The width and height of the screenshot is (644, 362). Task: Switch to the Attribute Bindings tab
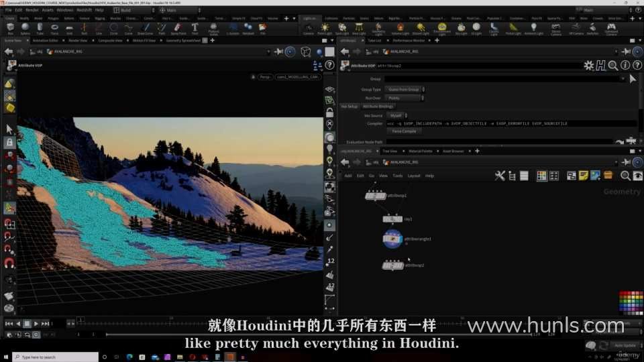click(378, 107)
